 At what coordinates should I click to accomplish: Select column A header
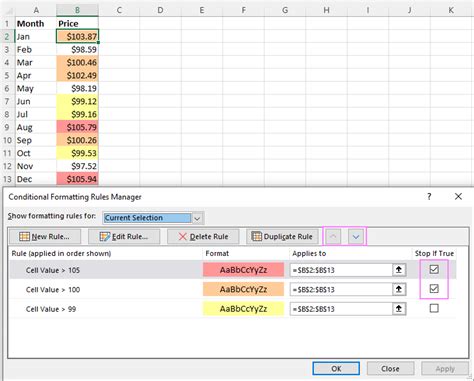pyautogui.click(x=36, y=10)
